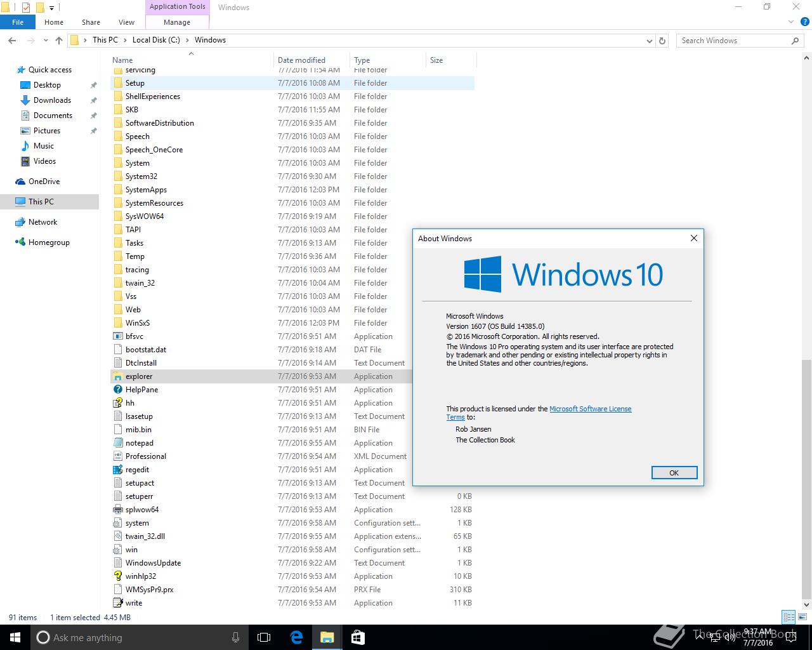Select the splwow64 printer icon

tap(117, 510)
